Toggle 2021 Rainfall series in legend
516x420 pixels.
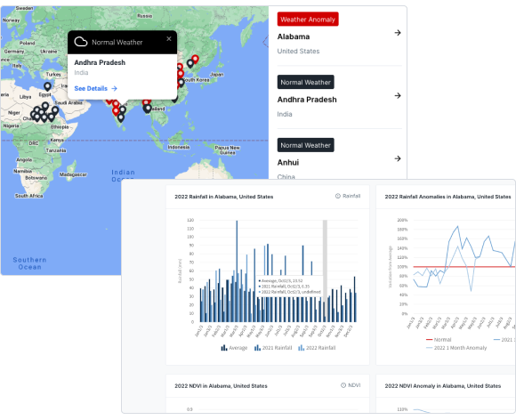click(273, 348)
